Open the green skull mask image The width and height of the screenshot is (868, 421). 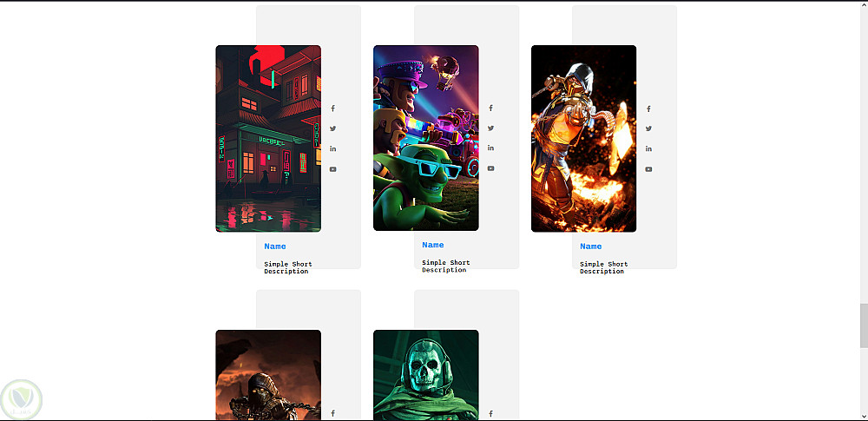click(x=426, y=375)
